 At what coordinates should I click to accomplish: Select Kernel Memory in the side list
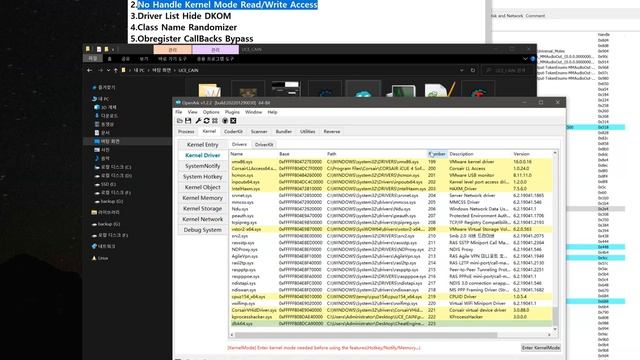[202, 198]
